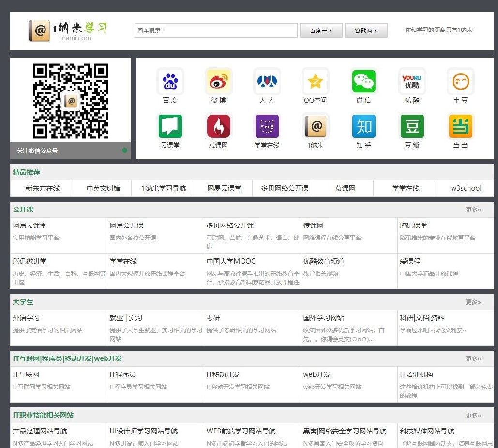The image size is (498, 448).
Task: Open 网易公开课 link
Action: click(x=126, y=225)
